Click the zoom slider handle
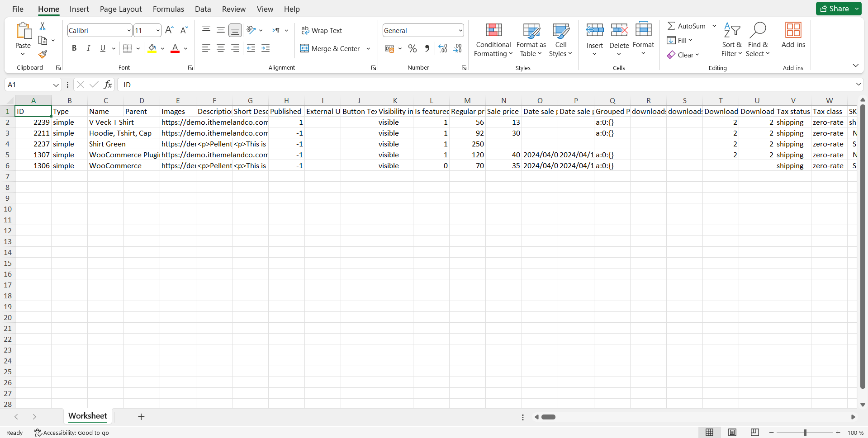 pyautogui.click(x=805, y=433)
